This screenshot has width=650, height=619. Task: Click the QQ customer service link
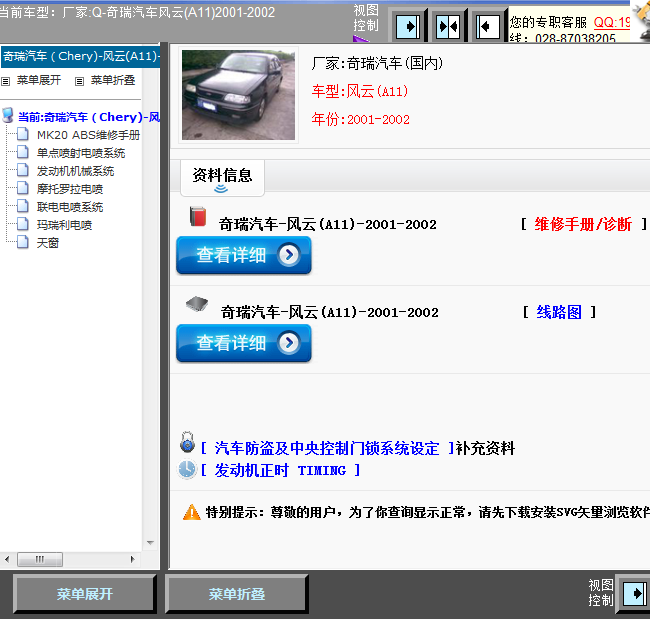point(612,22)
